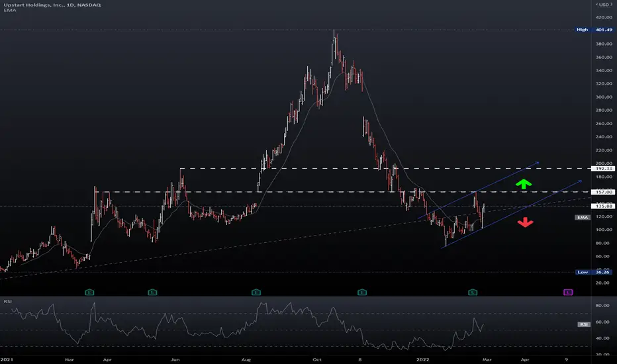Open the purple upcoming earnings marker
Image resolution: width=617 pixels, height=364 pixels.
click(x=568, y=292)
